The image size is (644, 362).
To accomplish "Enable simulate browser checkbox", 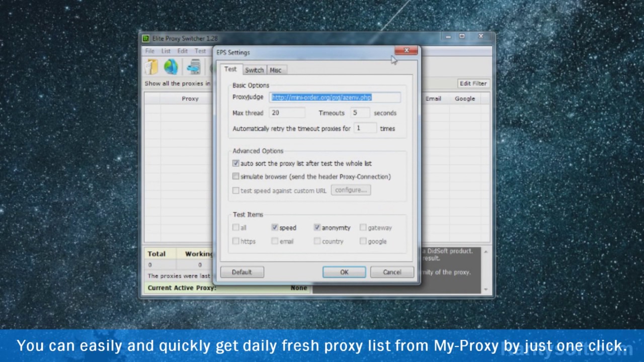I will [235, 176].
